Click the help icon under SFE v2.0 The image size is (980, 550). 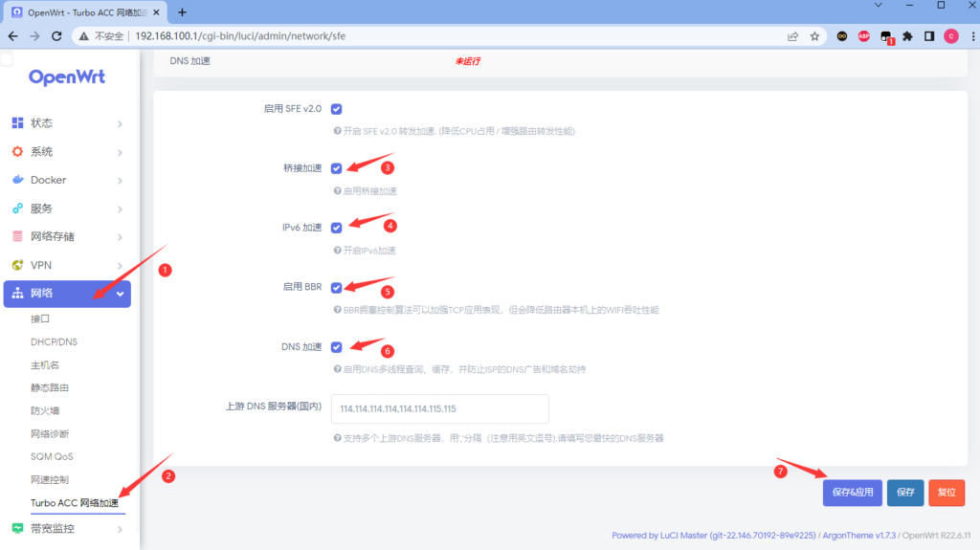point(338,131)
